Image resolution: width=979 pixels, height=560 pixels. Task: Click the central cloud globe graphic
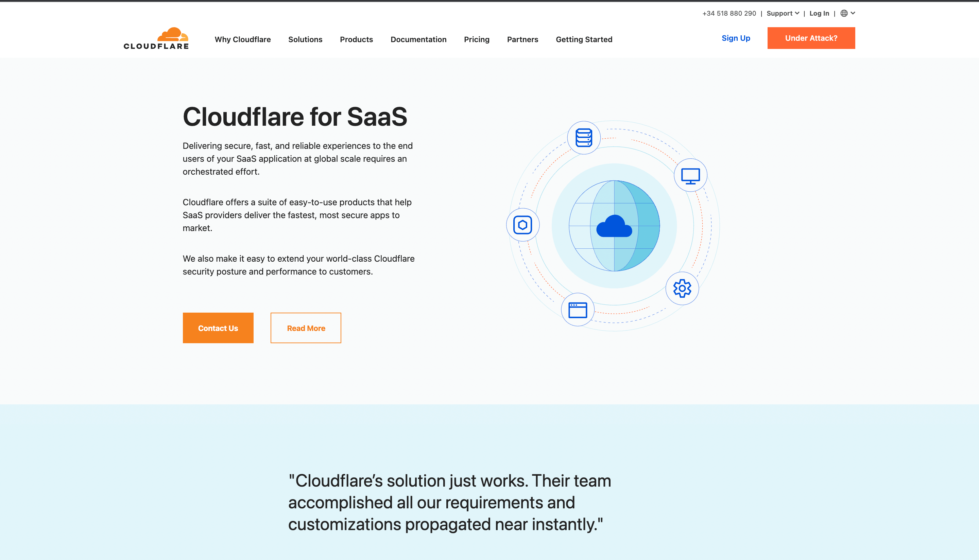(614, 226)
